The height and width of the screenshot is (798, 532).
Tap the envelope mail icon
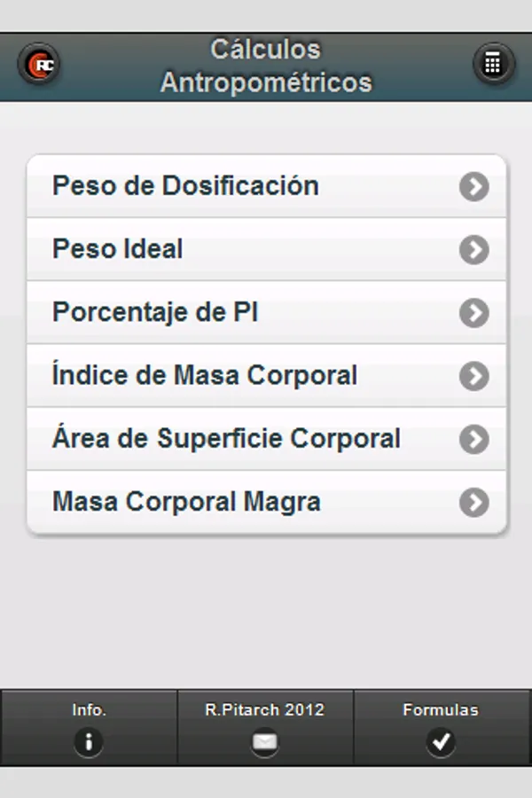click(265, 742)
